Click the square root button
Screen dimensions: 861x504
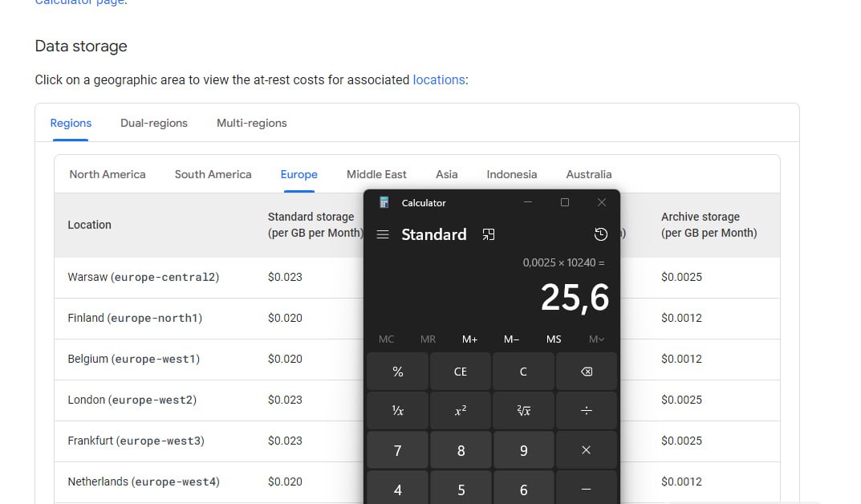[523, 411]
